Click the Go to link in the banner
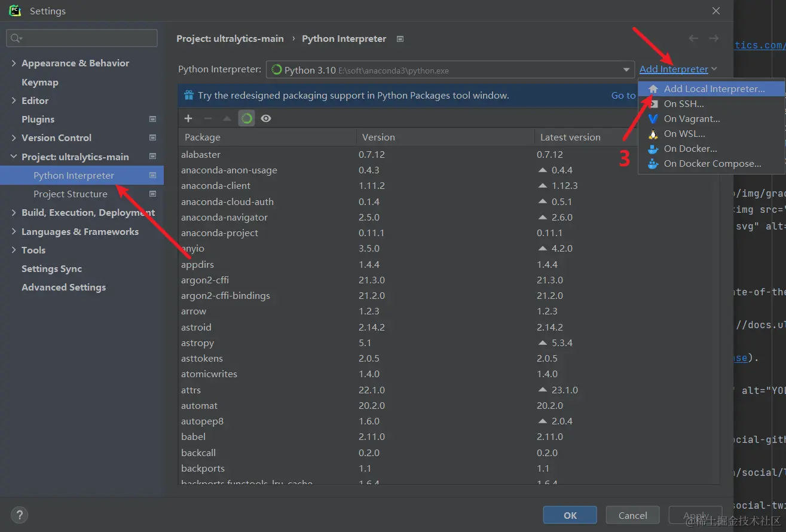 click(623, 95)
